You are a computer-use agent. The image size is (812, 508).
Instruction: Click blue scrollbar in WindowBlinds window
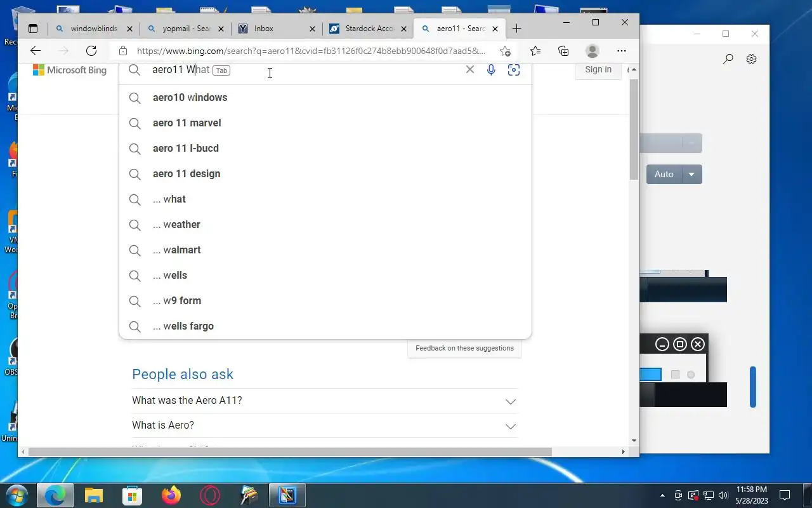753,387
